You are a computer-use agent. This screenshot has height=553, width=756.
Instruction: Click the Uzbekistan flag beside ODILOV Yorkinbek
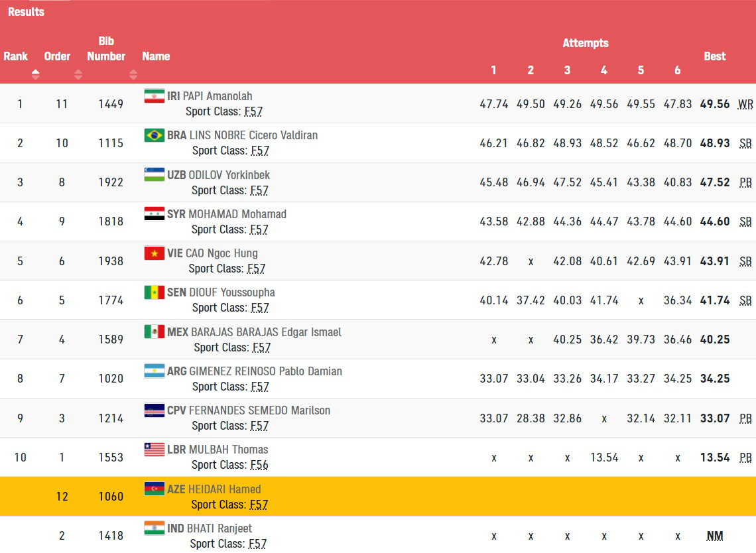(155, 174)
